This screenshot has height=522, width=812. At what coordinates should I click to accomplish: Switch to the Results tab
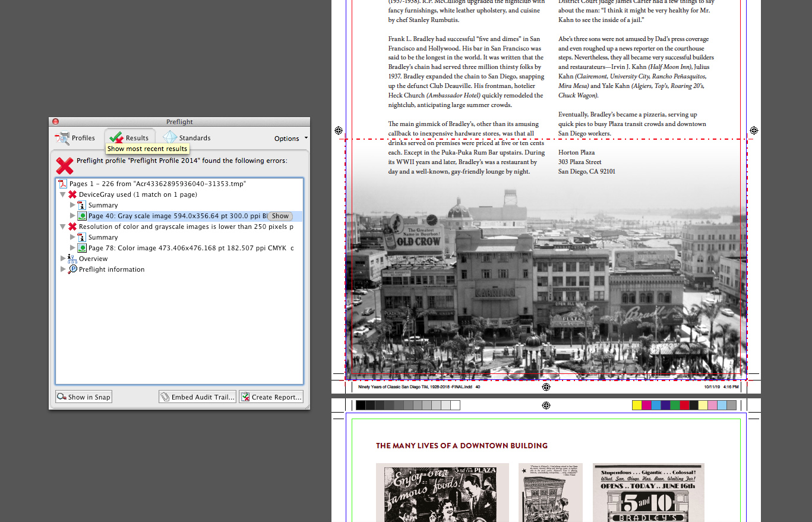[x=129, y=138]
